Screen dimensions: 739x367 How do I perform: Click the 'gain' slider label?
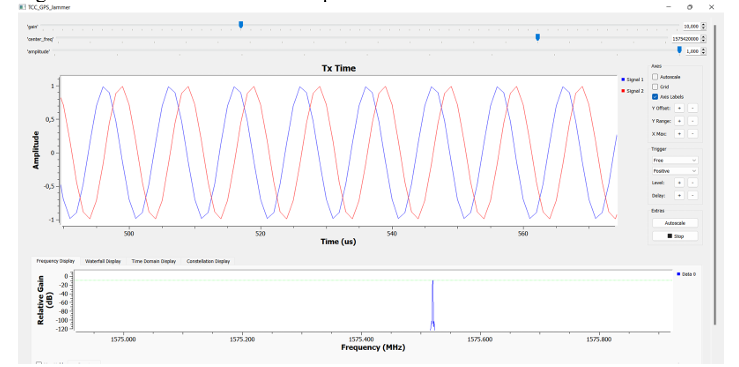[x=32, y=27]
